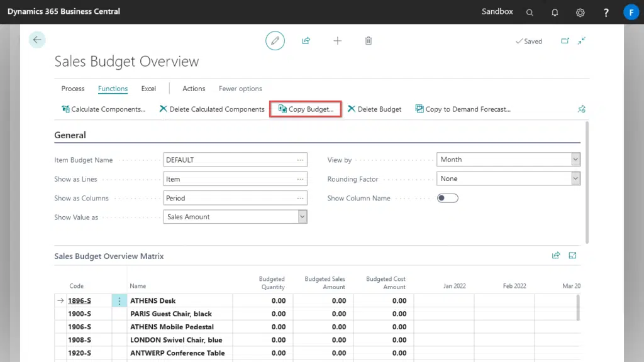Click Delete Calculated Components
644x362 pixels.
pos(212,109)
